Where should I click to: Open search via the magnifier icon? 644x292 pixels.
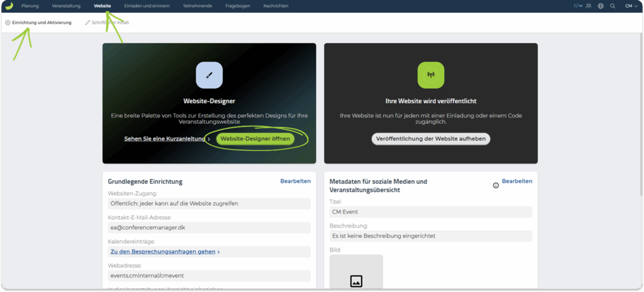coord(612,6)
